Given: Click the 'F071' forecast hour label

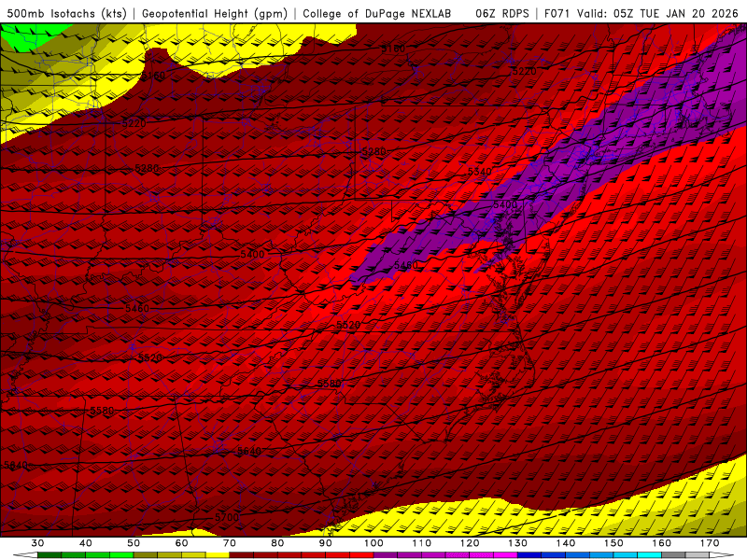Looking at the screenshot, I should coord(557,14).
